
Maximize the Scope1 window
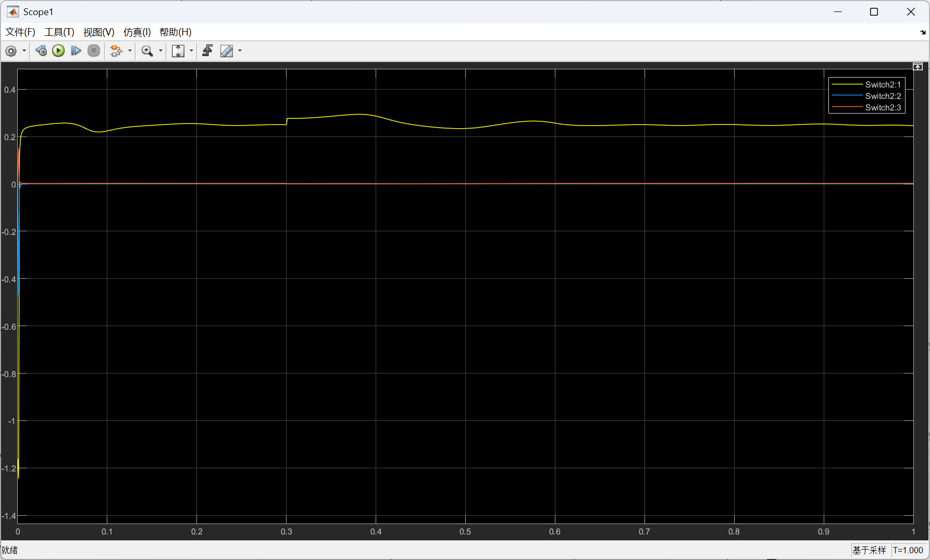874,11
